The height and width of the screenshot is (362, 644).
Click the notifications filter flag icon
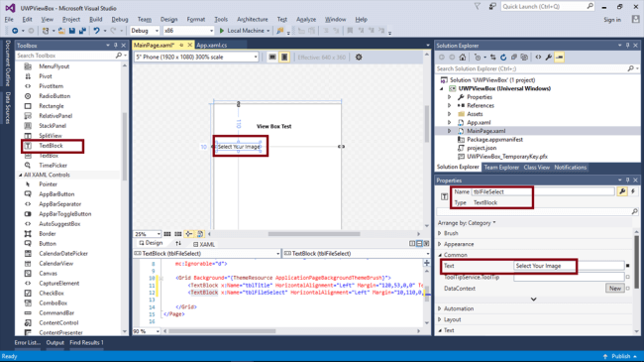(x=478, y=6)
